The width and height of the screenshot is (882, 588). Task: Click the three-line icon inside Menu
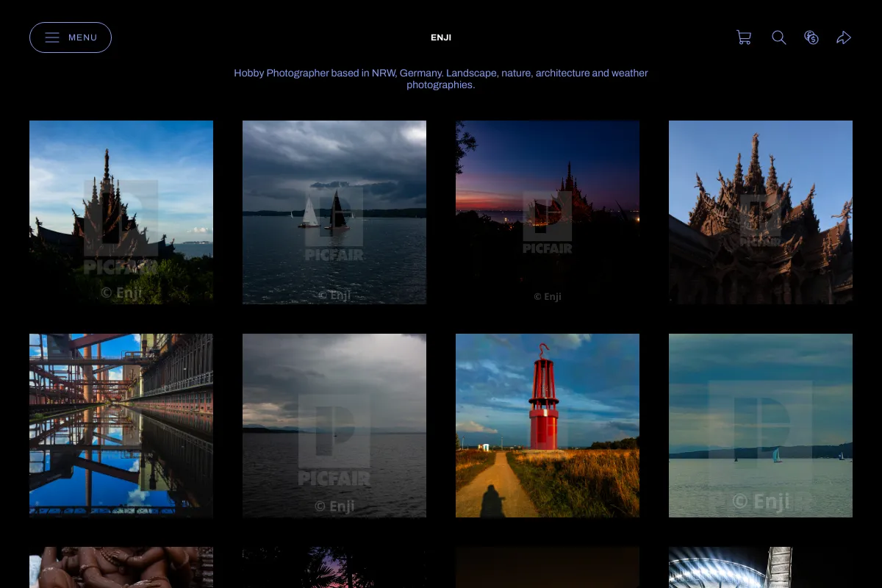click(x=52, y=37)
